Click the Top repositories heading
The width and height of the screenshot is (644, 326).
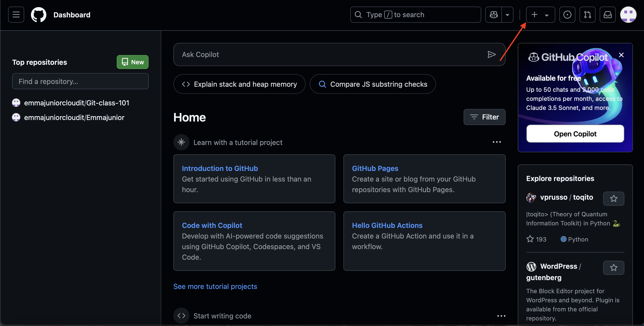click(x=40, y=62)
